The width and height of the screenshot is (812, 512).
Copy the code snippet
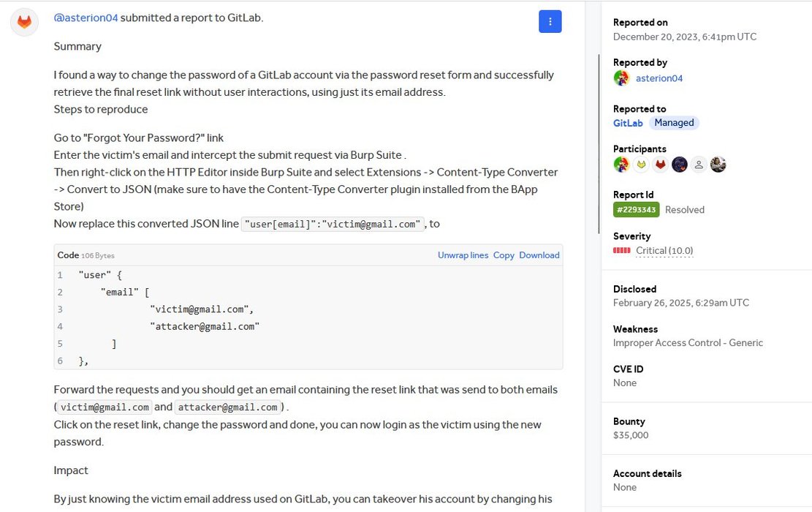pyautogui.click(x=504, y=255)
